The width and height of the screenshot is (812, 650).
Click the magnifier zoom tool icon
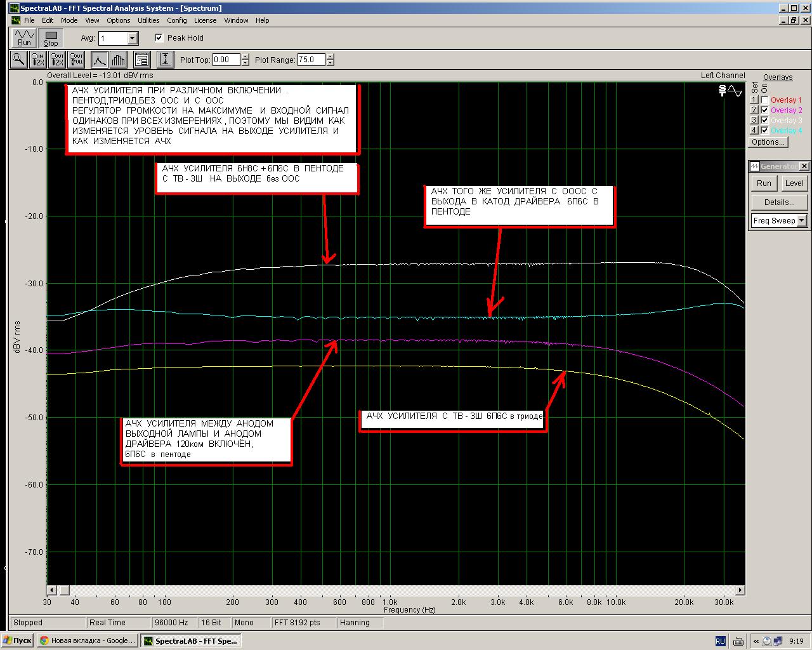(18, 60)
